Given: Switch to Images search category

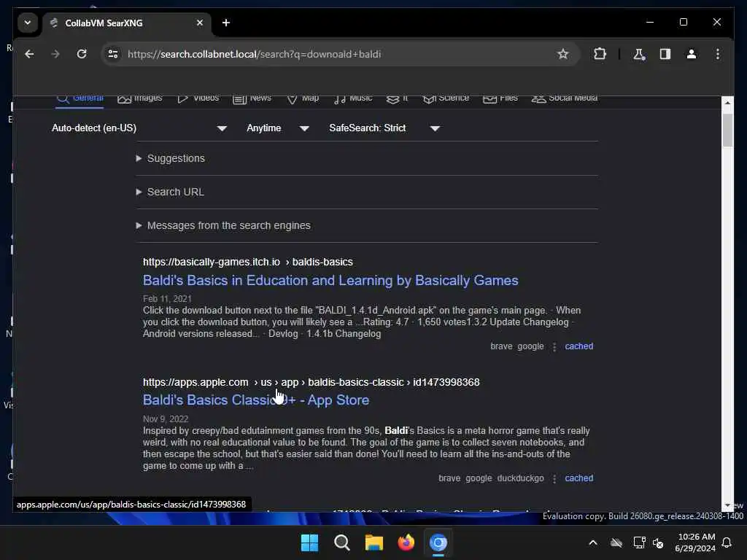Looking at the screenshot, I should tap(139, 98).
